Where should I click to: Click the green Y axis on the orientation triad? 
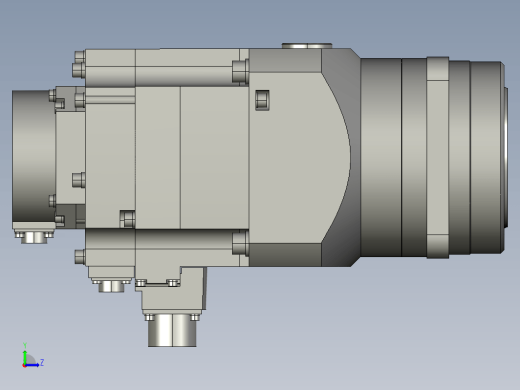pyautogui.click(x=25, y=357)
